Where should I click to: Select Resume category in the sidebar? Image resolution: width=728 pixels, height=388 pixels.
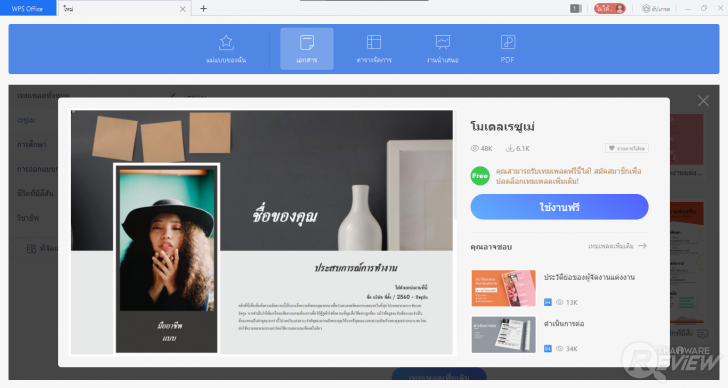(x=26, y=120)
